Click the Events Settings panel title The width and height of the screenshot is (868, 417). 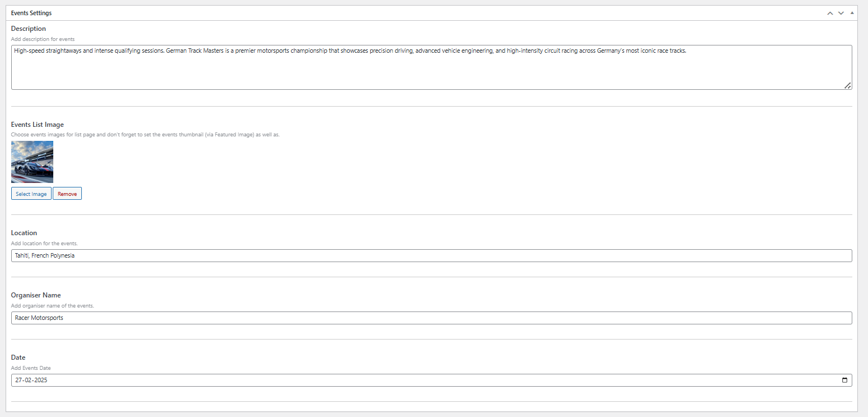coord(31,13)
